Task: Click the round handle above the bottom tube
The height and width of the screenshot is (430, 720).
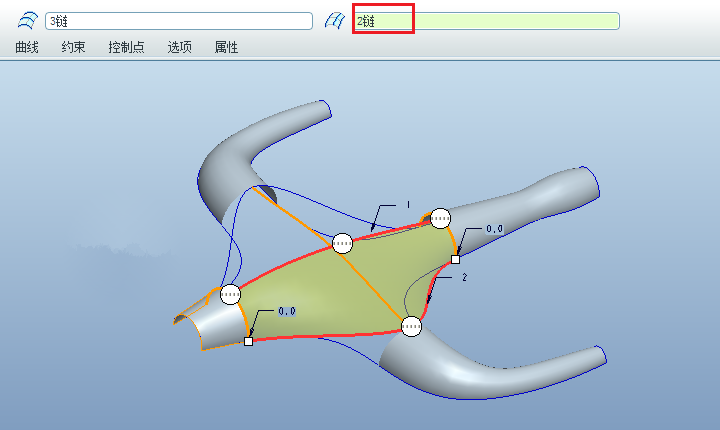Action: [411, 327]
